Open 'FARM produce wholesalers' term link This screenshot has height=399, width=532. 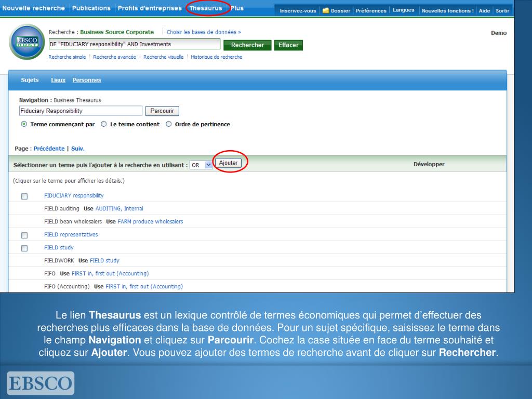click(x=150, y=221)
